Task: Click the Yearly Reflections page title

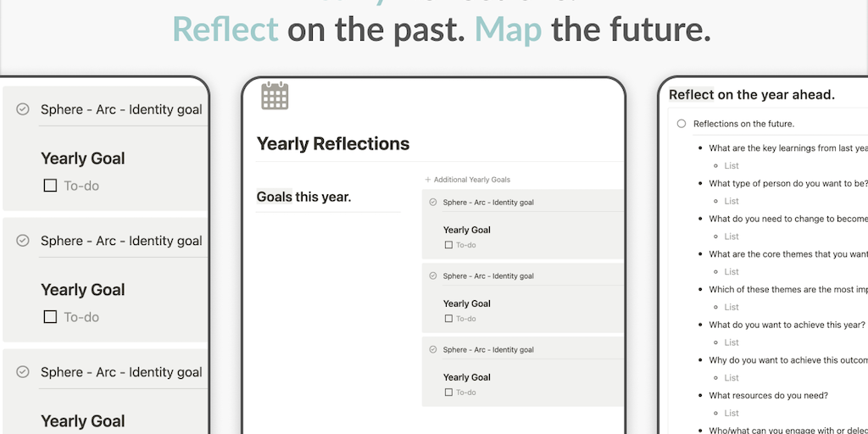Action: [x=333, y=144]
